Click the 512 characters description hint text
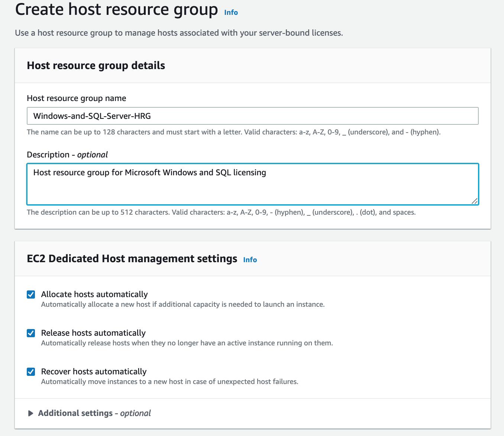This screenshot has height=436, width=504. 221,212
